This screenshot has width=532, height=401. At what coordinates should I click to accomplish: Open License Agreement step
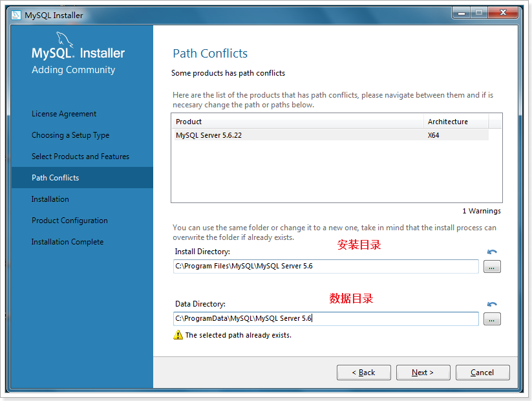[x=64, y=114]
